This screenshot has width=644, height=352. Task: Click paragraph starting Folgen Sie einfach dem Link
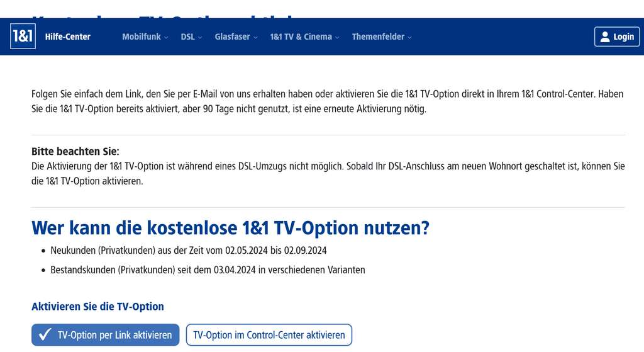tap(328, 101)
